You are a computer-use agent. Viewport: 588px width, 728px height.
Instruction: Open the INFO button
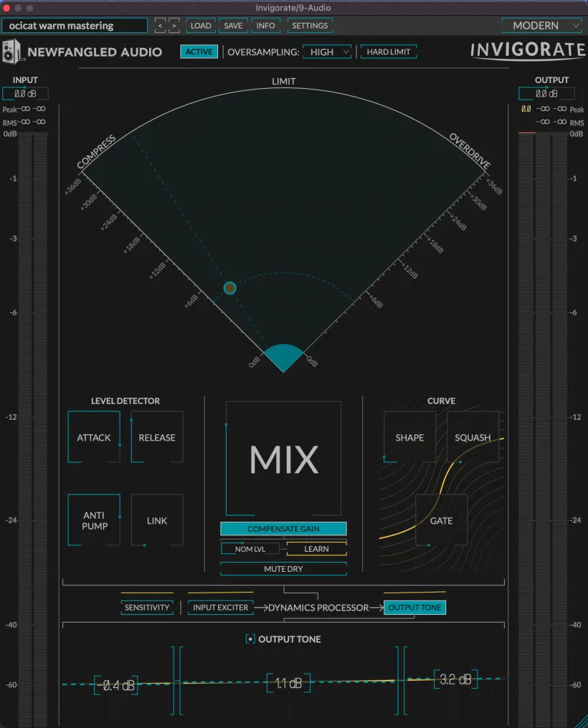[x=265, y=26]
